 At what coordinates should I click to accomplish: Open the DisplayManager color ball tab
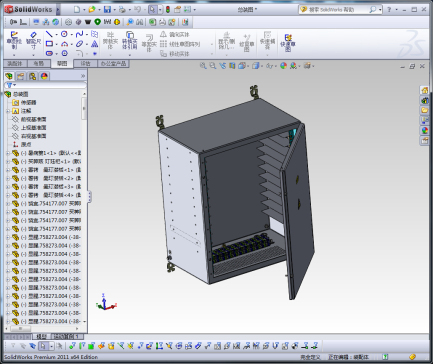(x=44, y=76)
